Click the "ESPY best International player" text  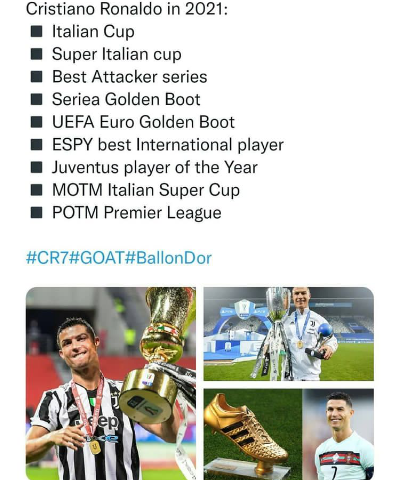tap(168, 145)
